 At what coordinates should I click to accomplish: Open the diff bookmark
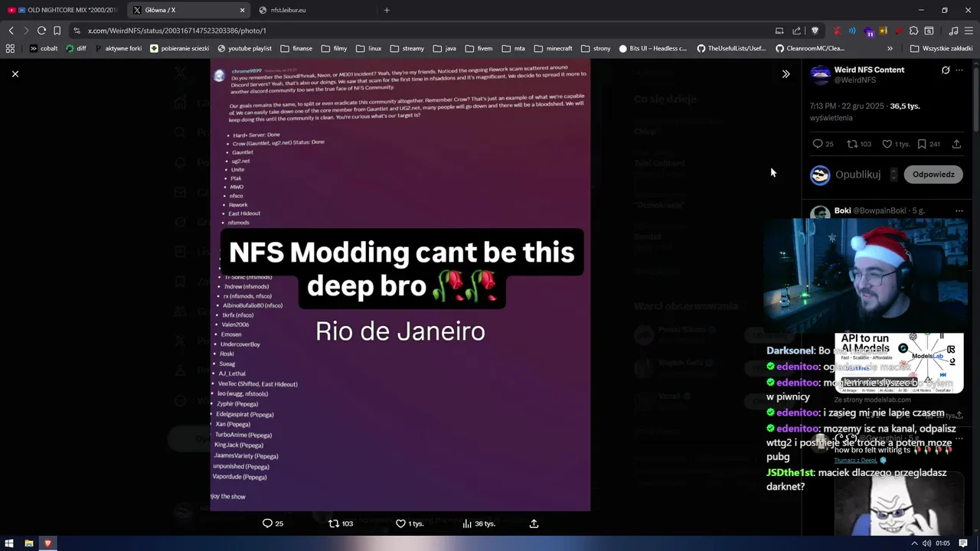76,48
